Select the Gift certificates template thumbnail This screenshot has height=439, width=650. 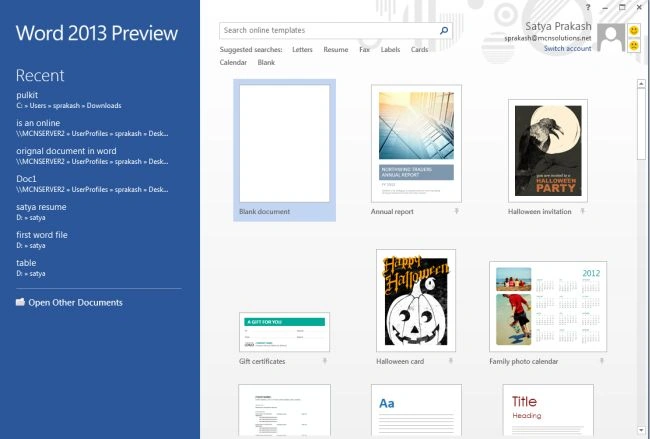pos(284,332)
